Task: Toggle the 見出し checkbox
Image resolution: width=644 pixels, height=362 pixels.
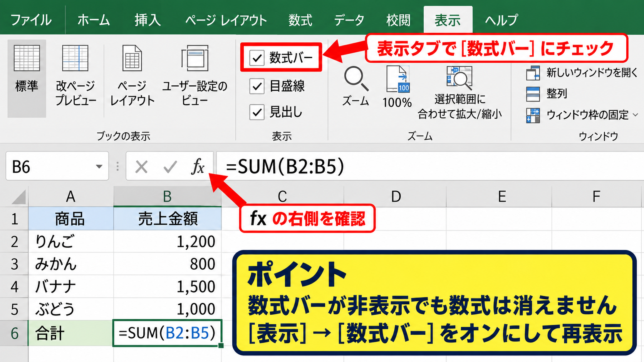Action: point(257,112)
